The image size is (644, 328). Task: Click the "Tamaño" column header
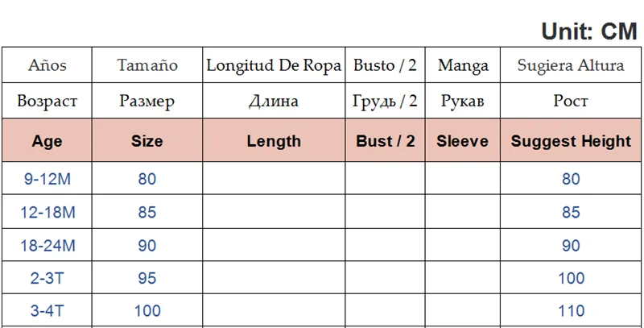tap(147, 65)
